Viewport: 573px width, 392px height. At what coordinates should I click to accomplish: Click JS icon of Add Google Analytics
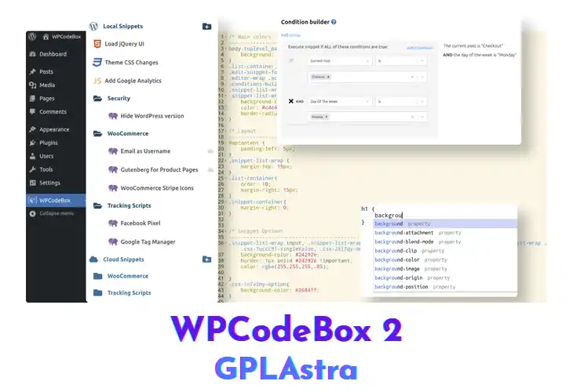pyautogui.click(x=97, y=81)
